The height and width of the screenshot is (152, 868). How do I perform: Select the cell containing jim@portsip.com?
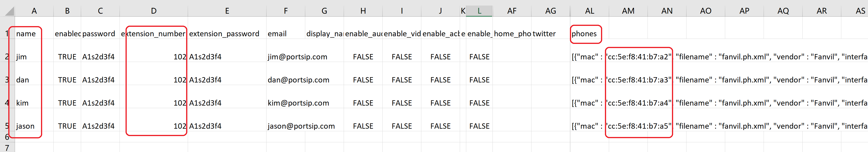[297, 57]
